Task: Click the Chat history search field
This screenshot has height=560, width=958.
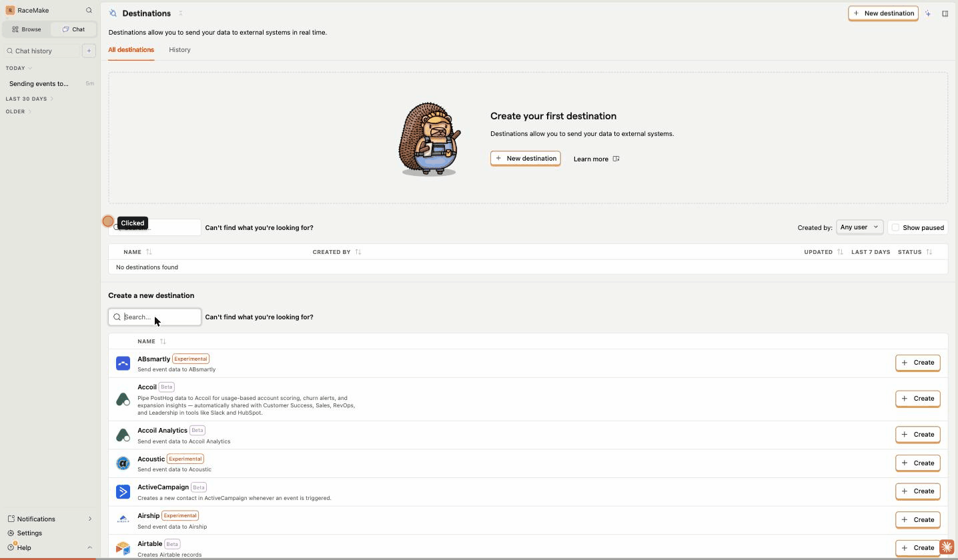Action: (x=41, y=51)
